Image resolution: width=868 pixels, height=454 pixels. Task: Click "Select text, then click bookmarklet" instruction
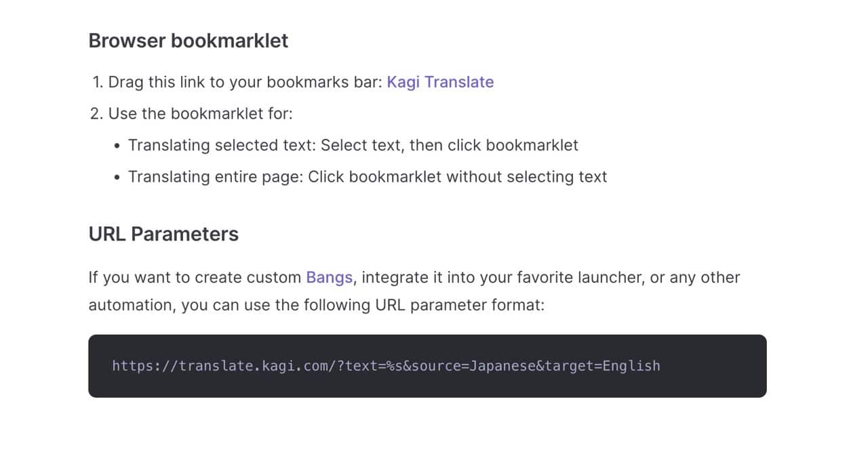click(449, 145)
